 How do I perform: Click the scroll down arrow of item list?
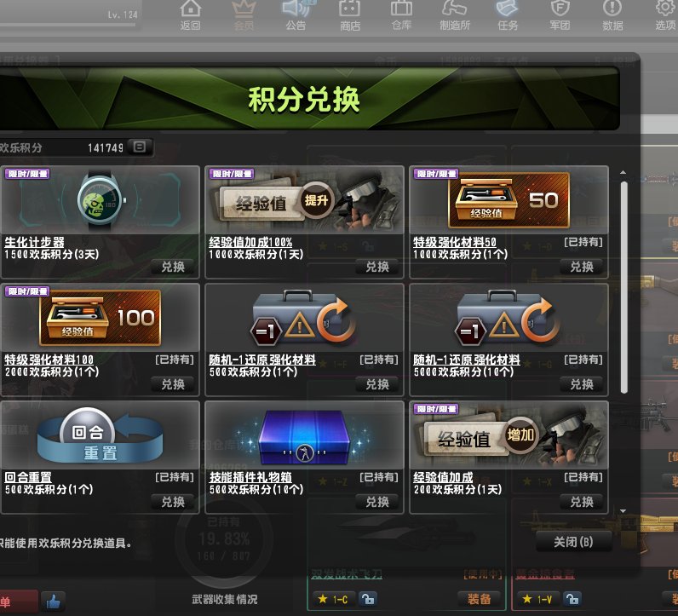coord(623,511)
